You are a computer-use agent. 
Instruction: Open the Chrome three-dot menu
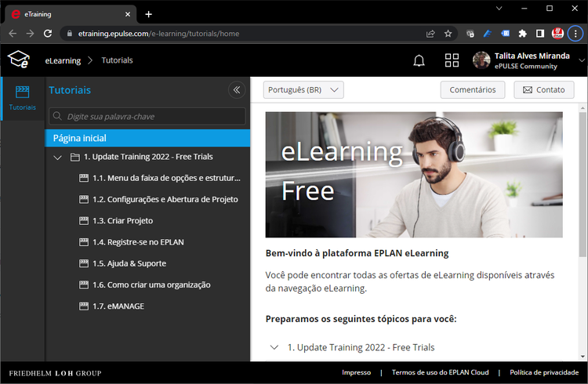point(575,34)
